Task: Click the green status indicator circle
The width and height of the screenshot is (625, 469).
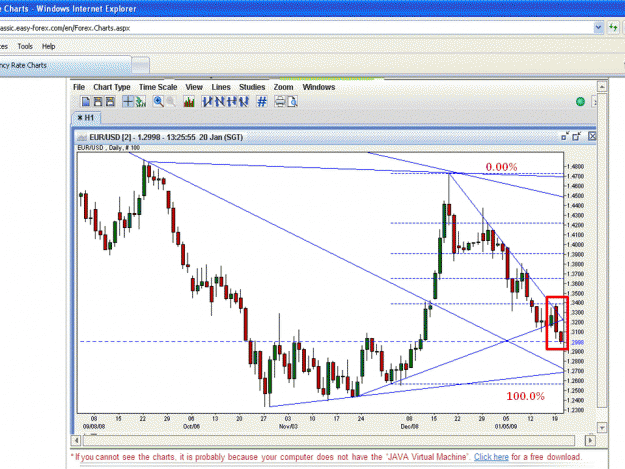Action: [x=580, y=102]
